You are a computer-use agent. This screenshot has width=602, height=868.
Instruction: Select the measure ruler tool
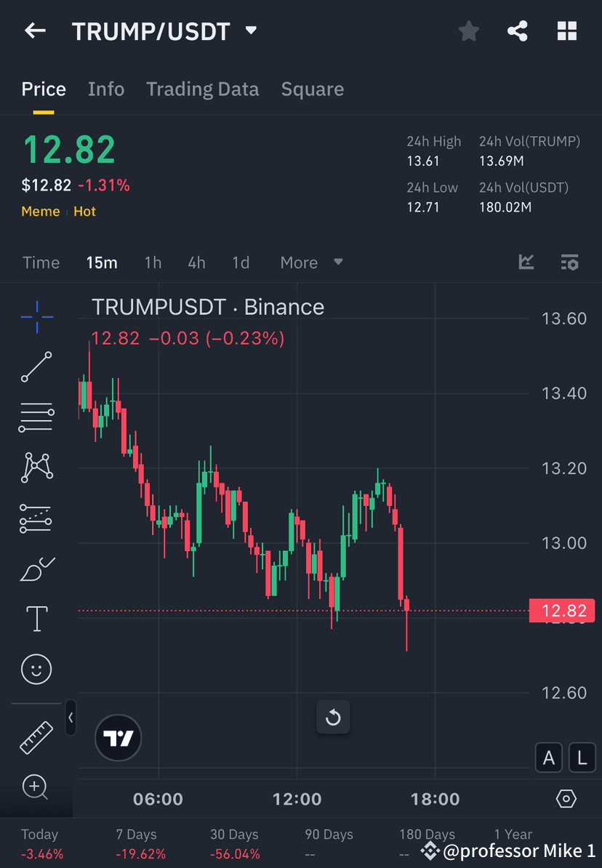[36, 736]
